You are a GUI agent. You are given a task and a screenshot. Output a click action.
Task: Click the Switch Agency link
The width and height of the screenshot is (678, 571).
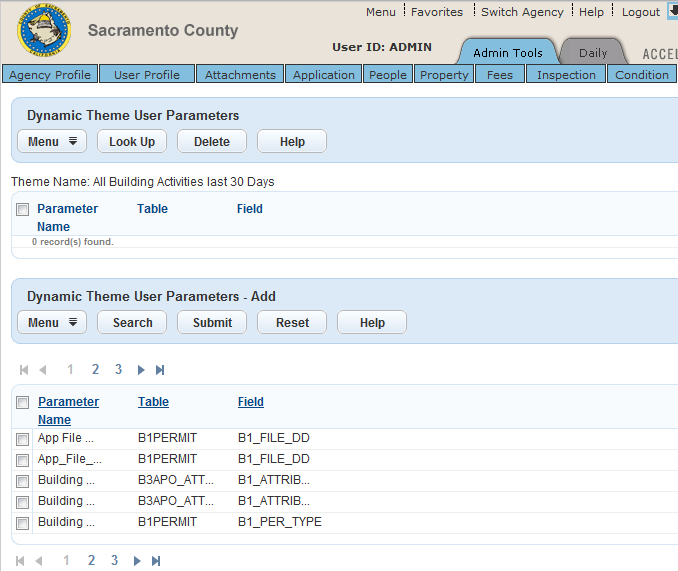pos(521,12)
